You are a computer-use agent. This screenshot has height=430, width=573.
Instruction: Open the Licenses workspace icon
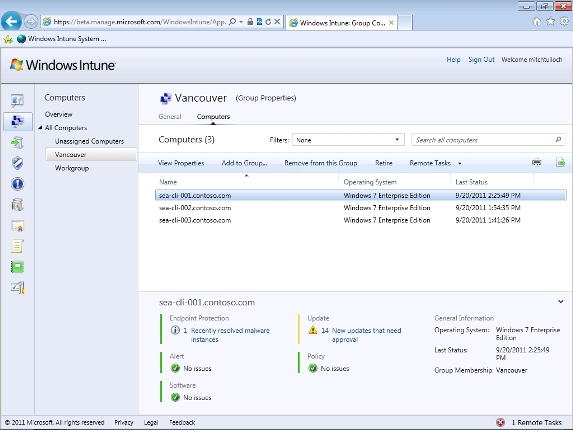17,226
